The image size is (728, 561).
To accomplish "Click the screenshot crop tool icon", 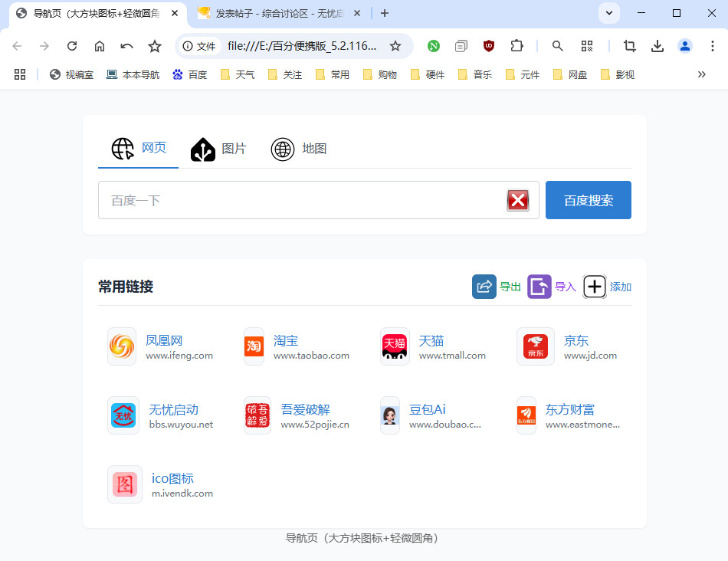I will [x=630, y=46].
